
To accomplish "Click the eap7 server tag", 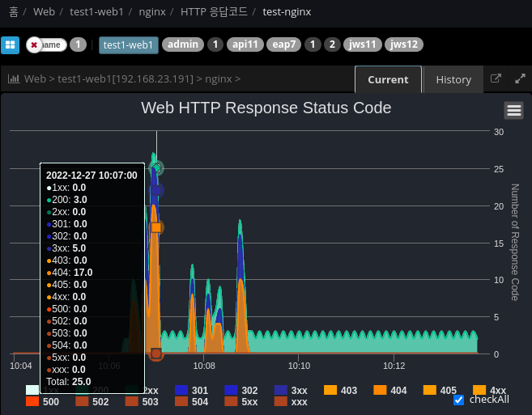I will point(283,44).
